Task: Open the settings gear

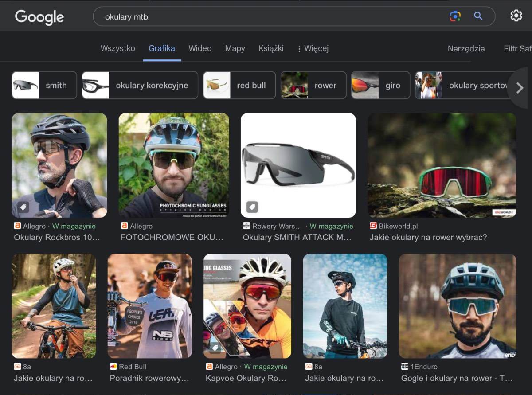Action: point(516,16)
